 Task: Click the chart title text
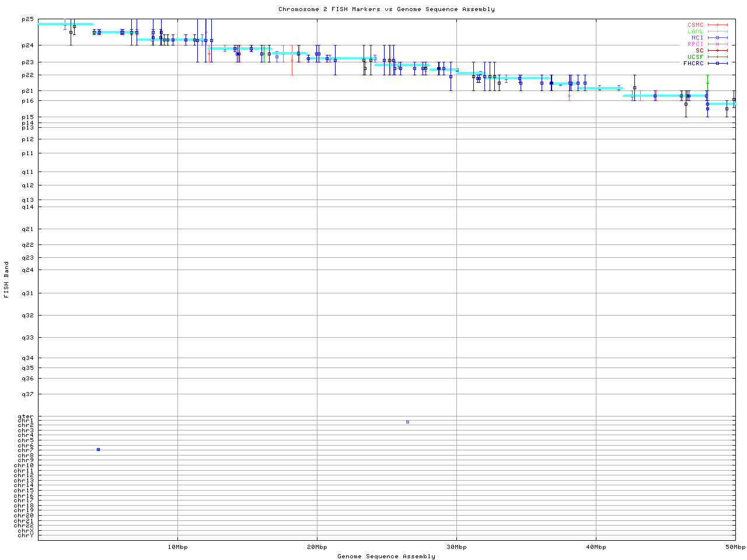tap(386, 9)
